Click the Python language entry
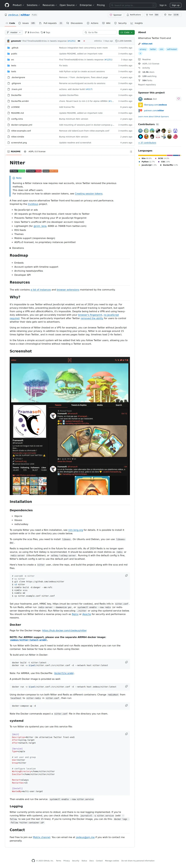 pyautogui.click(x=146, y=162)
